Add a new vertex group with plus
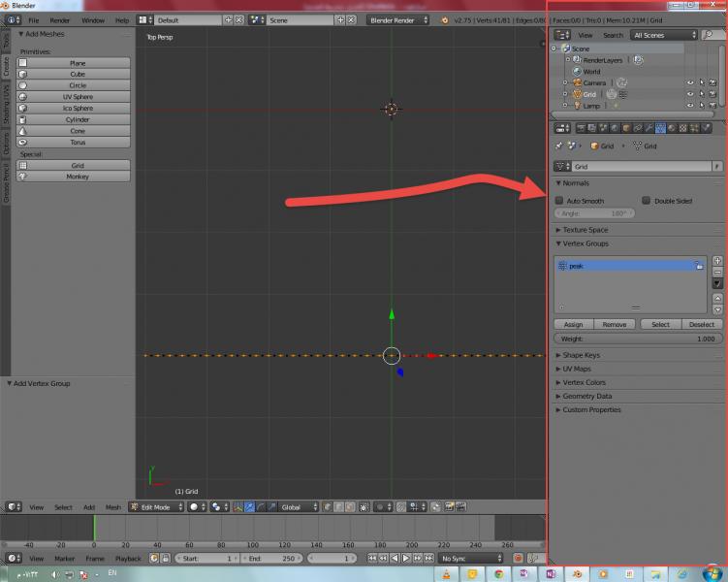Image resolution: width=728 pixels, height=582 pixels. [x=717, y=261]
